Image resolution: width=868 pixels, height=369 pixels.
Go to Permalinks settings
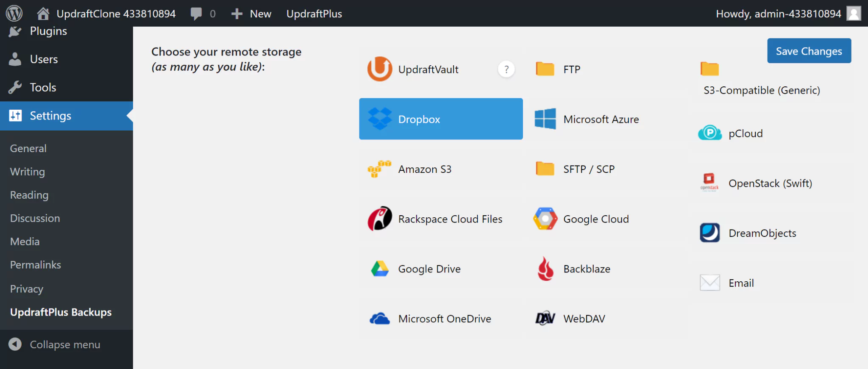click(x=36, y=265)
